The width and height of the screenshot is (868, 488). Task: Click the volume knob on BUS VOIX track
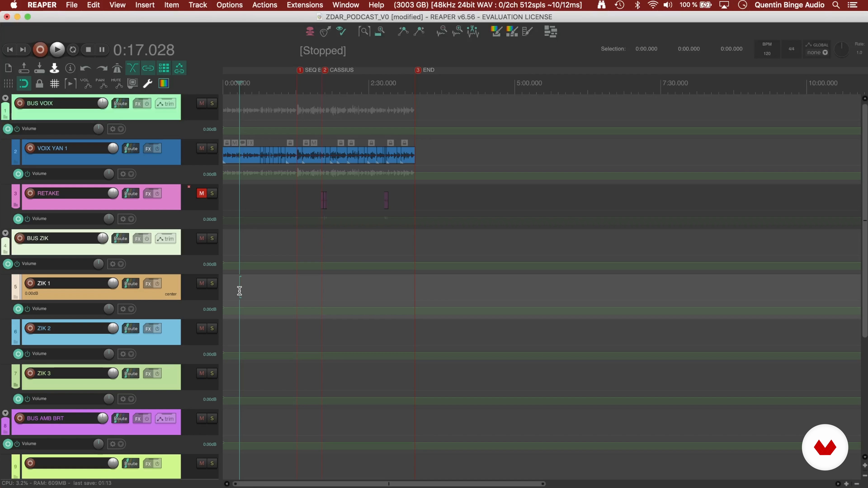102,103
